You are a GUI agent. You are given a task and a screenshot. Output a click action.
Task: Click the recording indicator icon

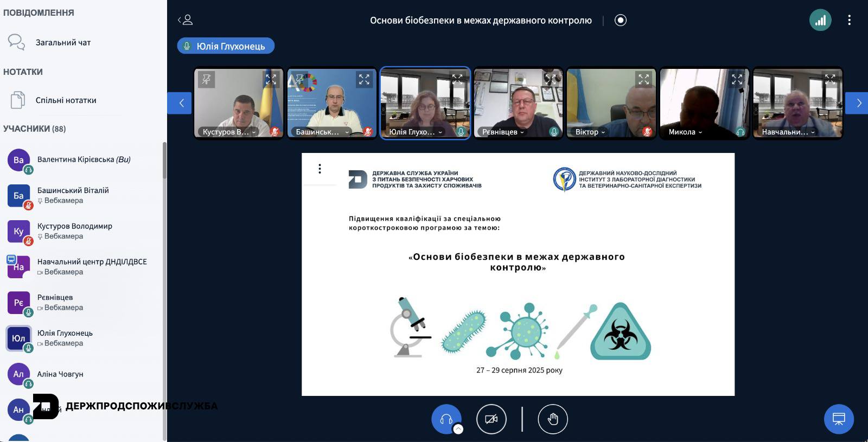(620, 21)
